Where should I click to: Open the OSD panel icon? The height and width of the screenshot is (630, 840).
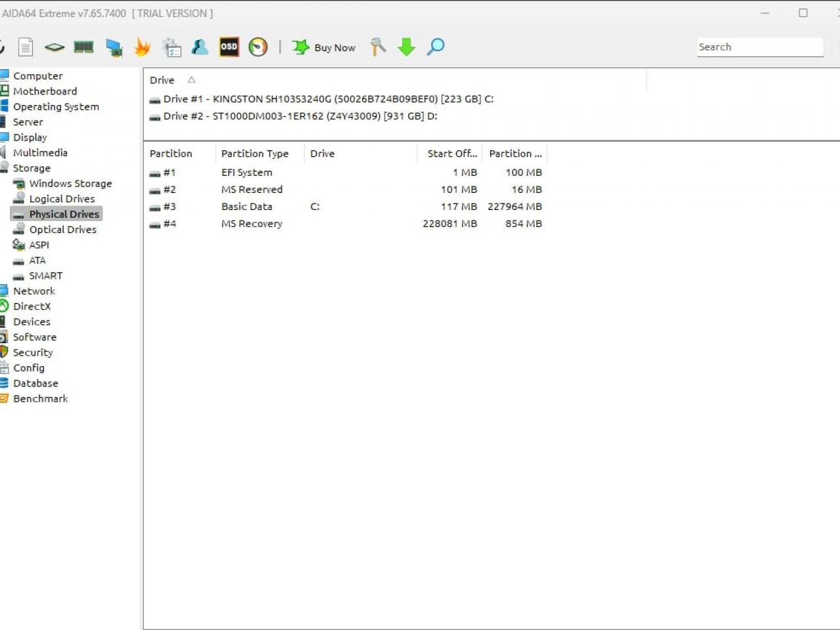click(229, 47)
